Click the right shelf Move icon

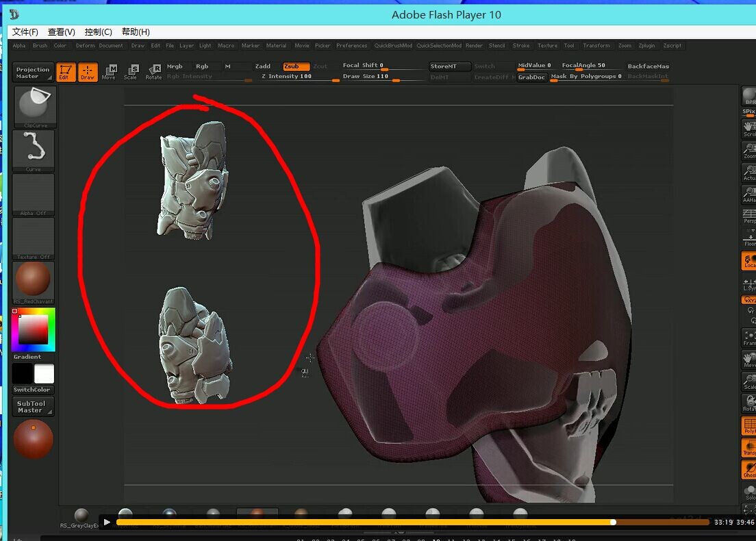(x=748, y=360)
